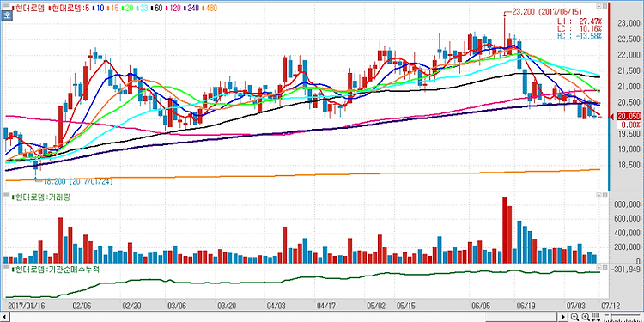Click the 07/12 date axis label
This screenshot has height=322, width=644.
pos(611,307)
